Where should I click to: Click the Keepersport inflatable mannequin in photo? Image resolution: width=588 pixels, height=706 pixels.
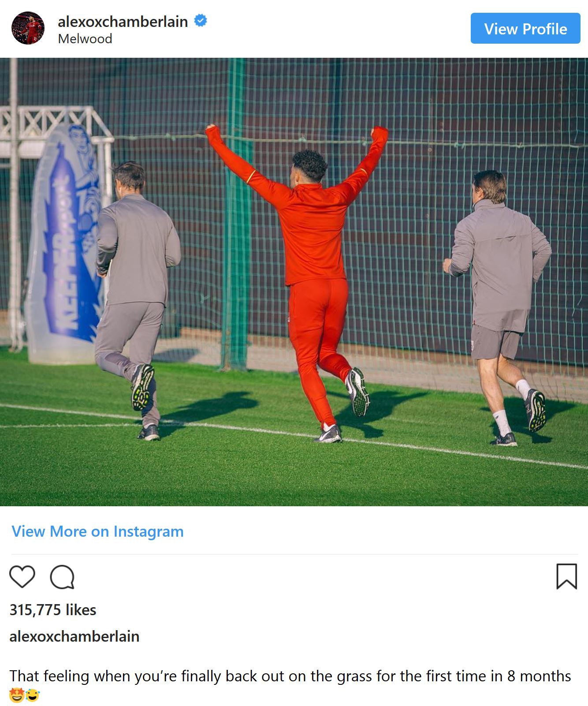[63, 243]
